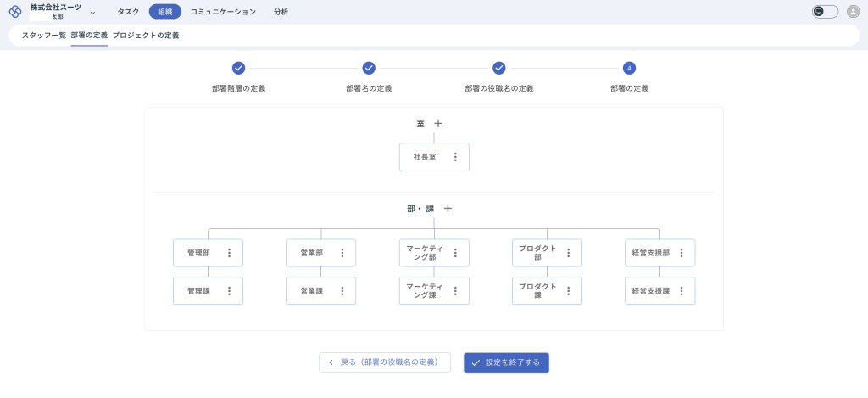This screenshot has width=868, height=398.
Task: Go to the 部署階層の定義 step
Action: click(x=238, y=69)
